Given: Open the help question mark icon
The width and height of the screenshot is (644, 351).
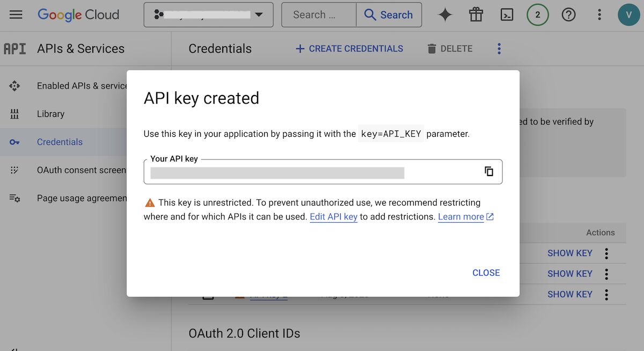Looking at the screenshot, I should click(568, 14).
